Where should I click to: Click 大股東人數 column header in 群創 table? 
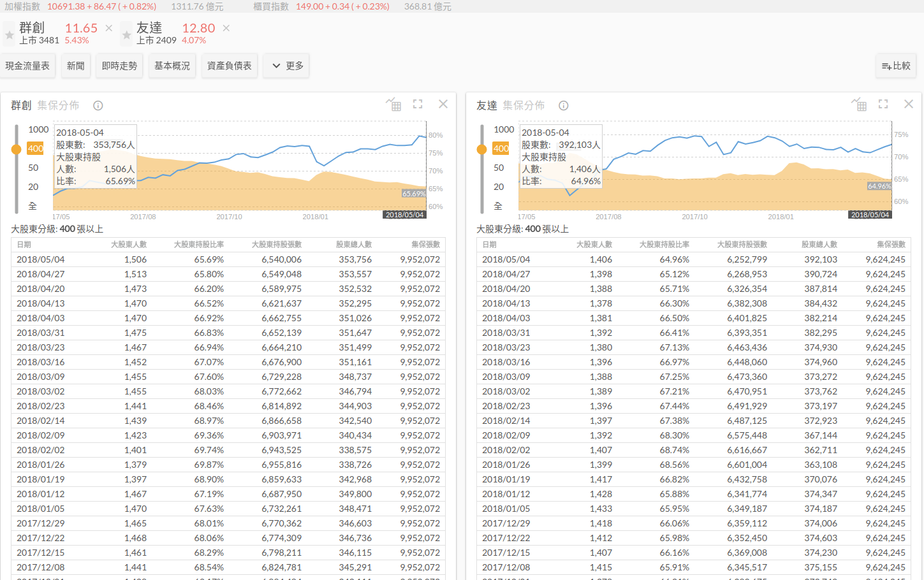click(129, 245)
